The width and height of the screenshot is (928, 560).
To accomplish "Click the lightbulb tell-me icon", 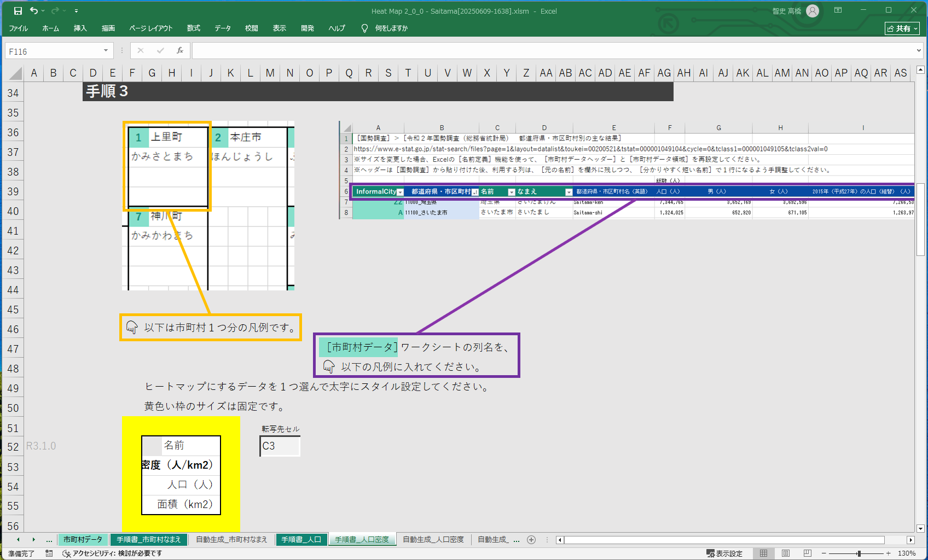I will [x=364, y=28].
